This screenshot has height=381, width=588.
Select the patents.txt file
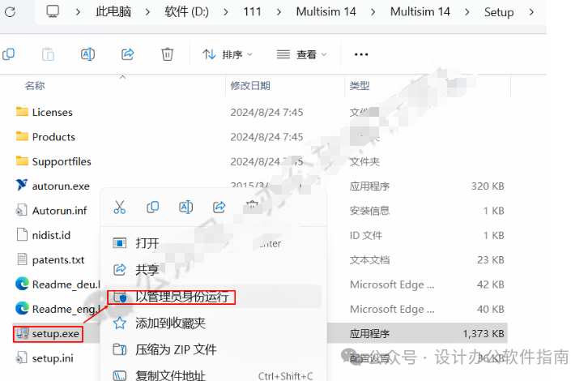pyautogui.click(x=58, y=260)
